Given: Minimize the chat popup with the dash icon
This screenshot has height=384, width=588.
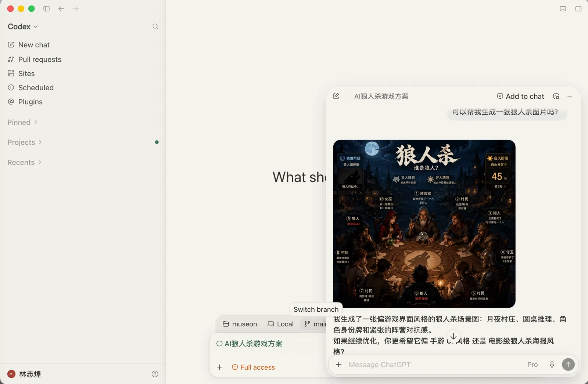Looking at the screenshot, I should coord(570,96).
